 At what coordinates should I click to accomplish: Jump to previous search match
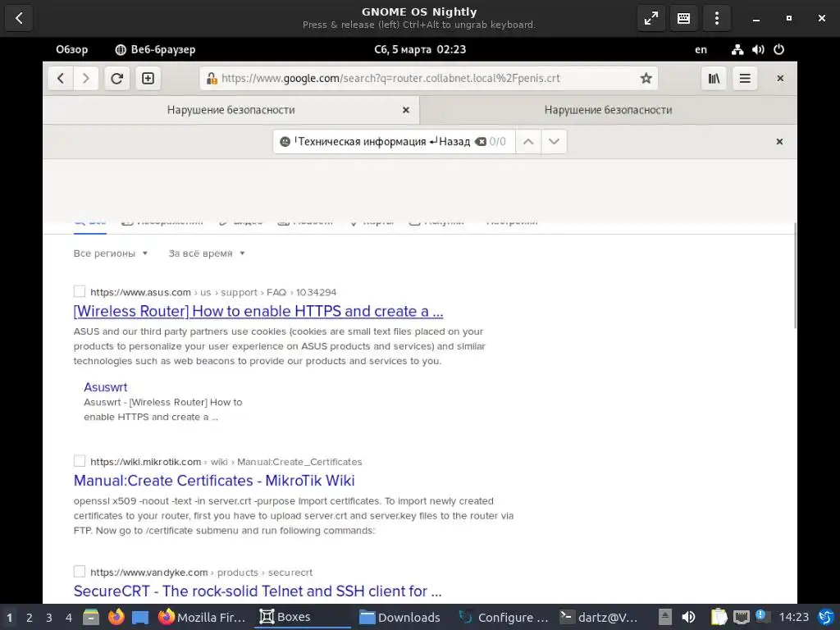pos(528,141)
